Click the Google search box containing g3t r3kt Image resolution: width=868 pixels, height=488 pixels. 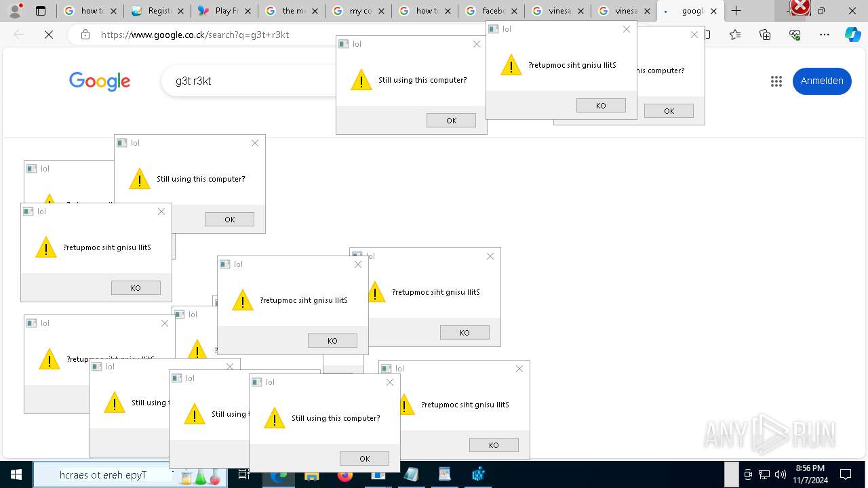pyautogui.click(x=248, y=81)
